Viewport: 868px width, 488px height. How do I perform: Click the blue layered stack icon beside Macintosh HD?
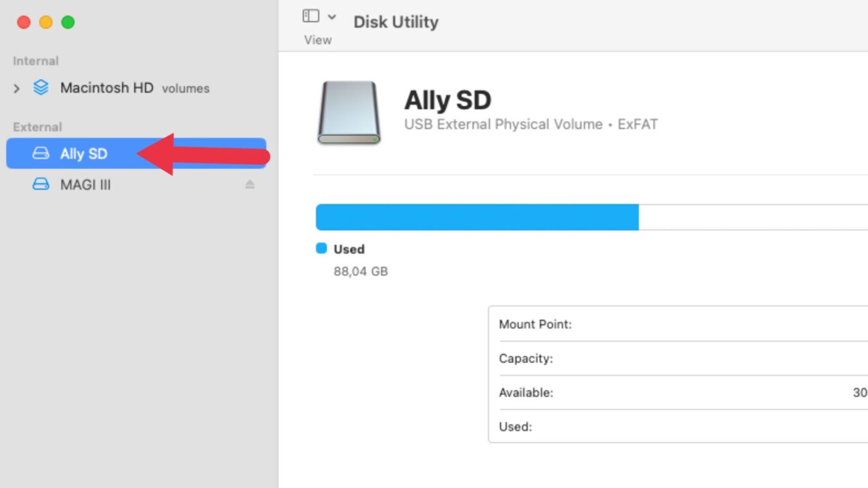(x=41, y=87)
